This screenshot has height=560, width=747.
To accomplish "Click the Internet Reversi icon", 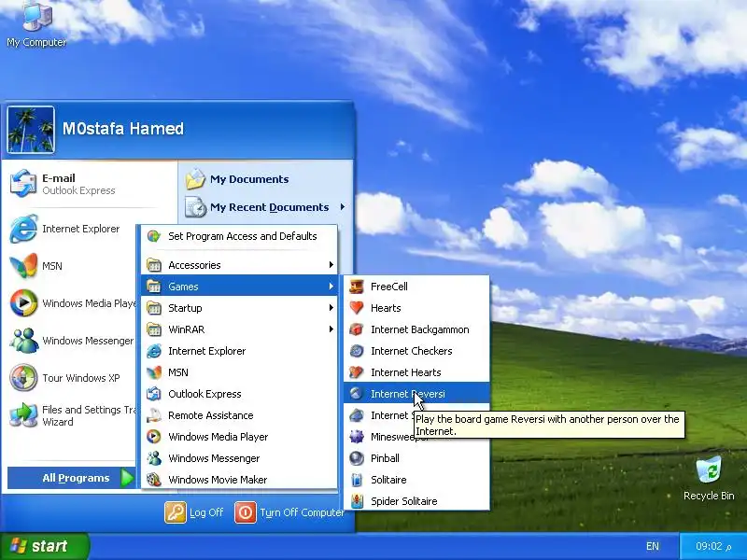I will tap(357, 394).
